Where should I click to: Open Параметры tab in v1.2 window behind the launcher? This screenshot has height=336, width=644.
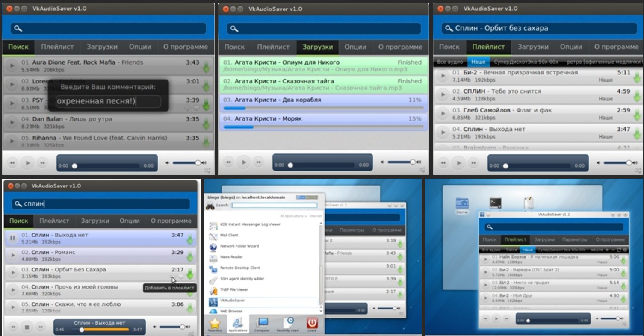tap(352, 230)
